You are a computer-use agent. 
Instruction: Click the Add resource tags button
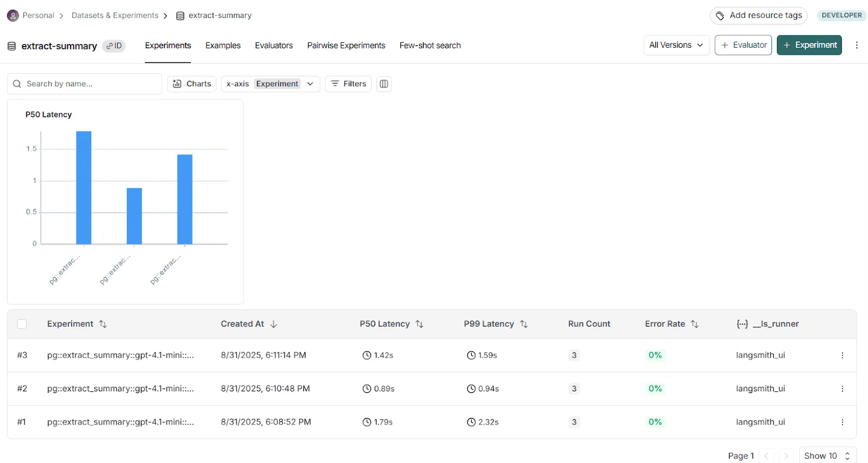(x=758, y=16)
